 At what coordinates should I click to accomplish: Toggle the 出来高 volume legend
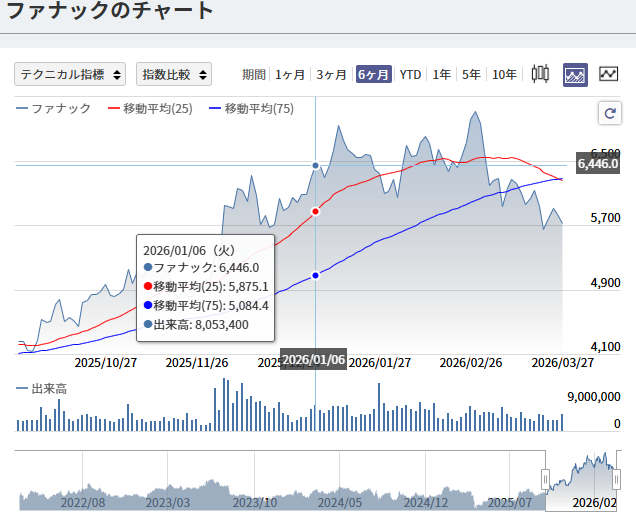(41, 389)
